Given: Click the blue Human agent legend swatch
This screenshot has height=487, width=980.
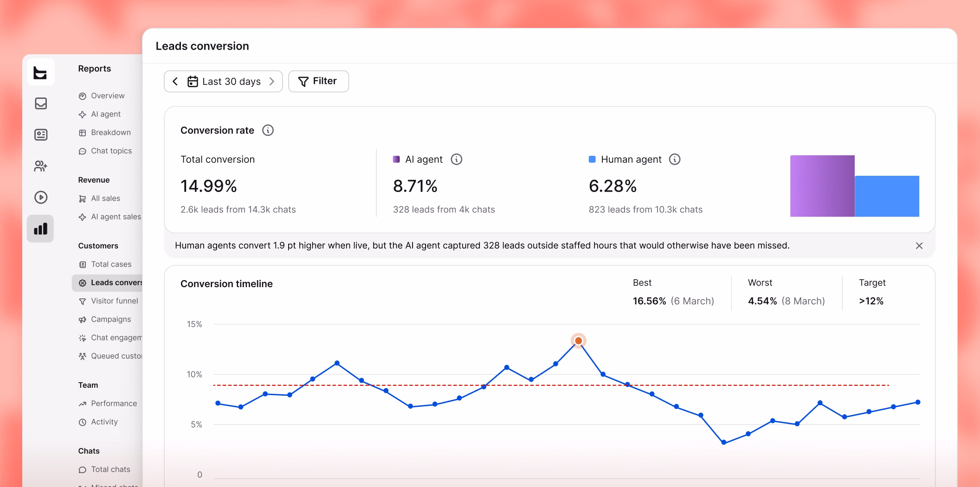Looking at the screenshot, I should click(592, 160).
